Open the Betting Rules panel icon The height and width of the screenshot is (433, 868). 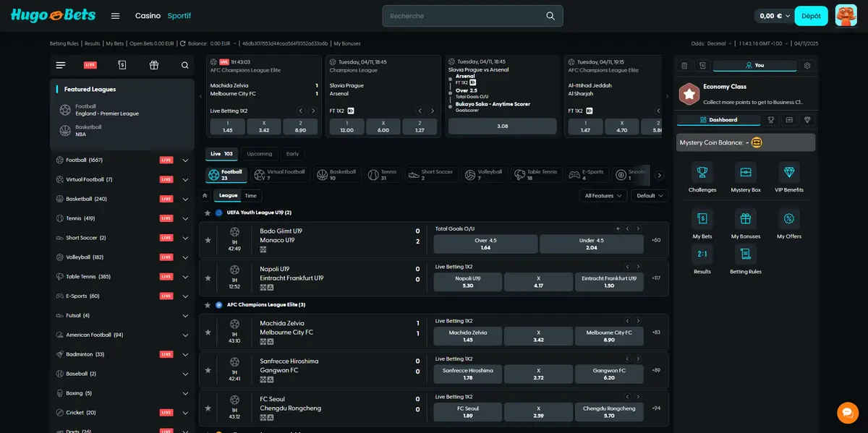pos(745,255)
